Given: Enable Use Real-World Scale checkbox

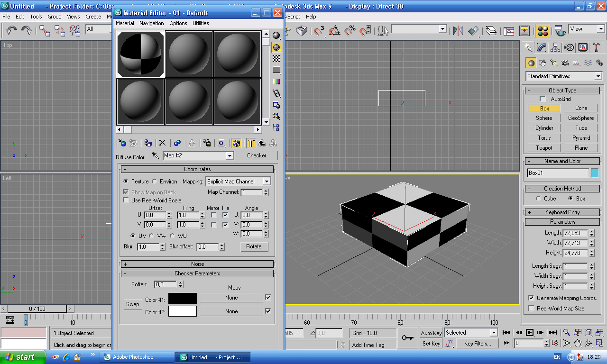Looking at the screenshot, I should 126,200.
